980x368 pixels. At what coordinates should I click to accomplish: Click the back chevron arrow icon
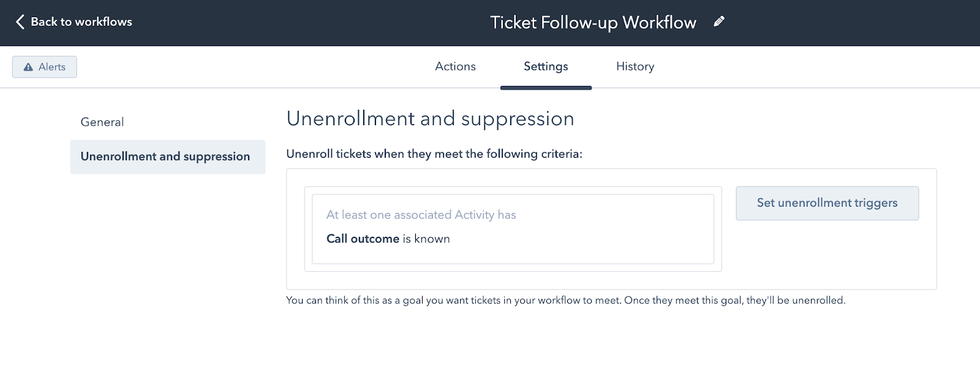(x=20, y=21)
